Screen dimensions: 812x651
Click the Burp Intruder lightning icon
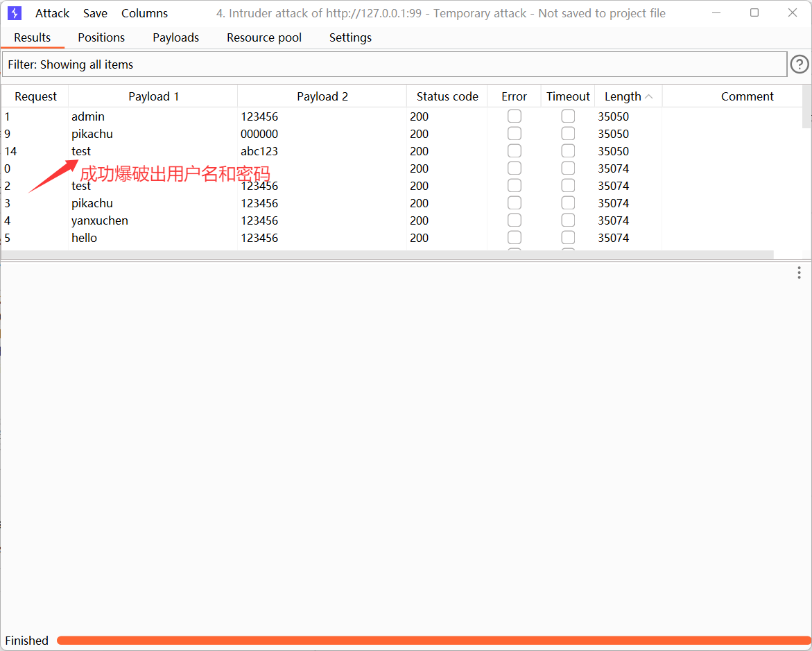point(15,13)
